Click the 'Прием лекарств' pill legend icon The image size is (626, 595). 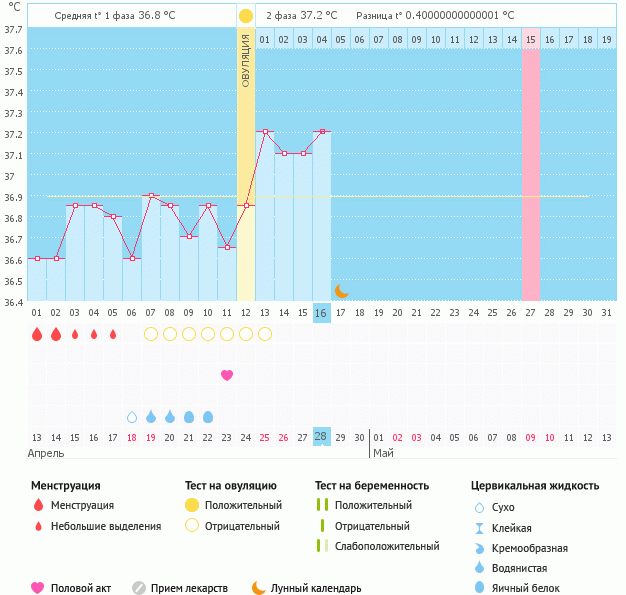point(139,588)
